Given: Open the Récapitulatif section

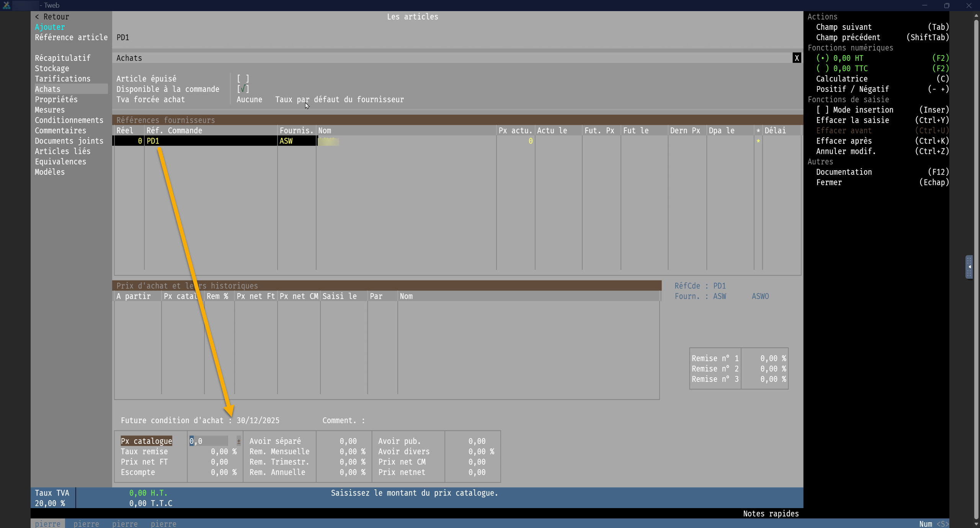Looking at the screenshot, I should pyautogui.click(x=63, y=58).
